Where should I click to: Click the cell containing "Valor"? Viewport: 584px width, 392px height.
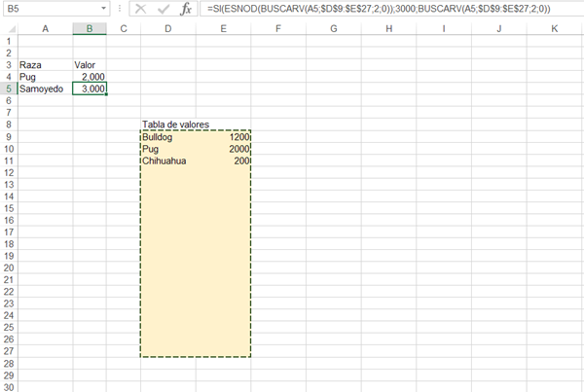(x=90, y=65)
